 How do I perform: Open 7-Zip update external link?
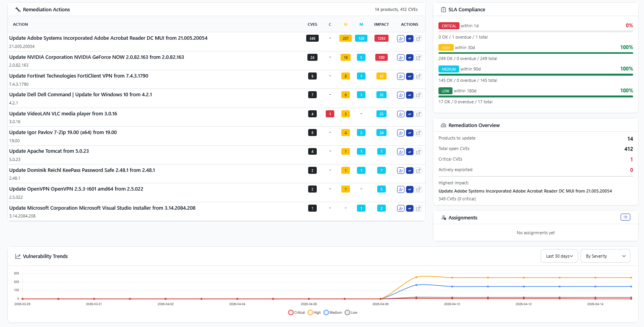coord(419,133)
